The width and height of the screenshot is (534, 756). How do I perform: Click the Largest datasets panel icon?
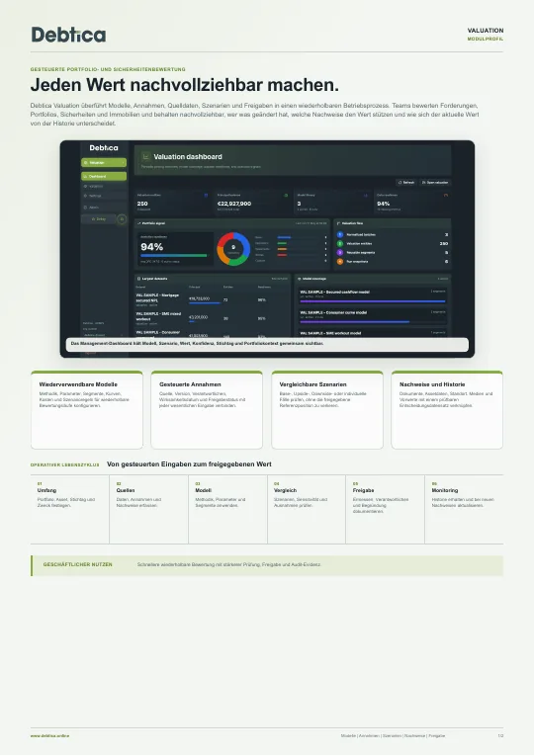(138, 279)
